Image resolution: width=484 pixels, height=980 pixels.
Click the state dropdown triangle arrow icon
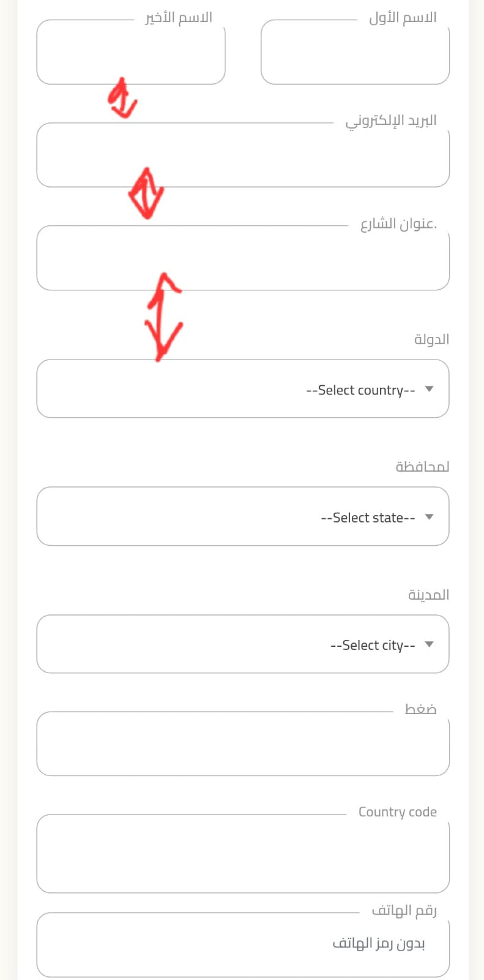point(429,517)
